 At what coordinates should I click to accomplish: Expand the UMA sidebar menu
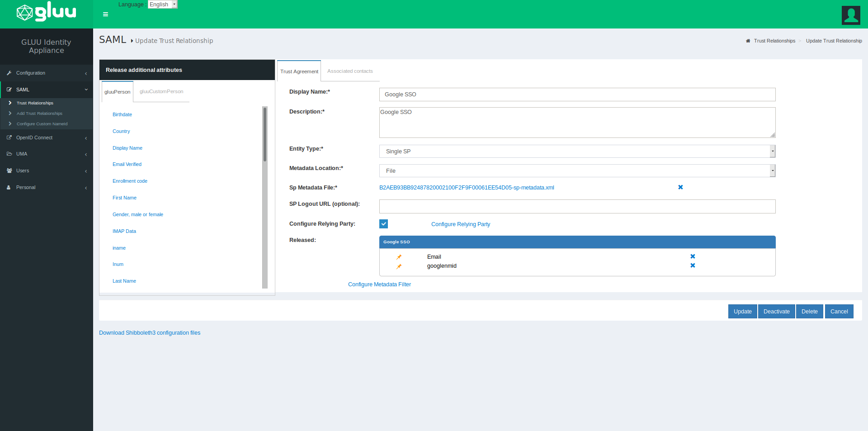[x=46, y=154]
